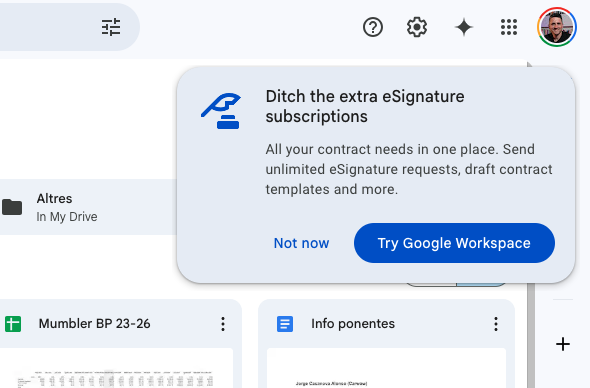Open advanced search filter options

coord(111,27)
